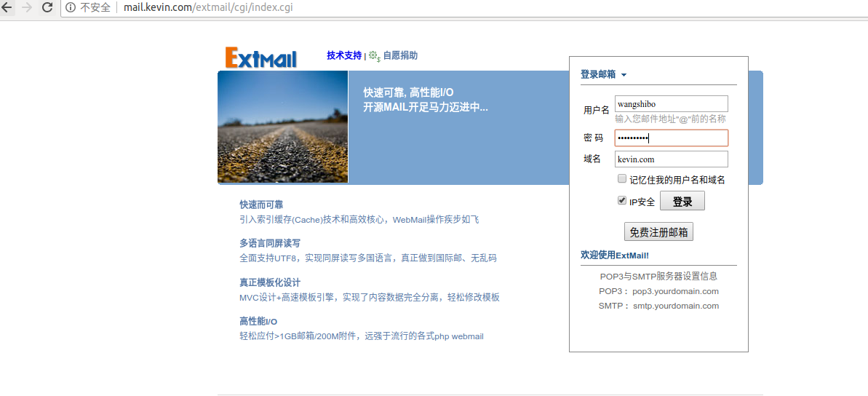Click the 欢迎使用ExtMail! text
Viewport: 868px width, 396px height.
click(615, 255)
